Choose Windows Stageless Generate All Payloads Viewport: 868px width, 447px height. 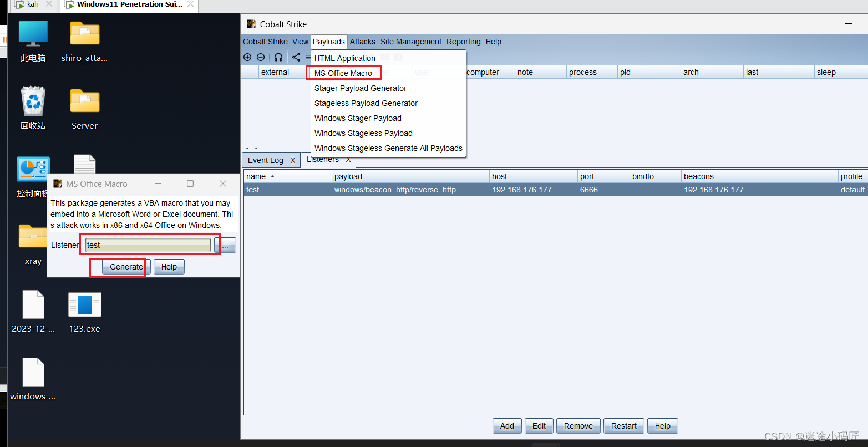click(388, 148)
